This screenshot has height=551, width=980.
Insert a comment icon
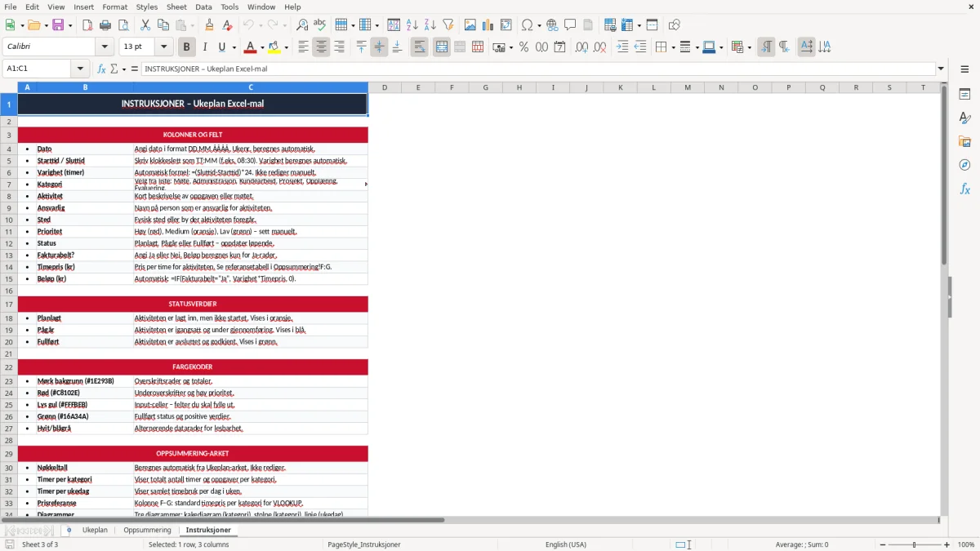coord(571,25)
